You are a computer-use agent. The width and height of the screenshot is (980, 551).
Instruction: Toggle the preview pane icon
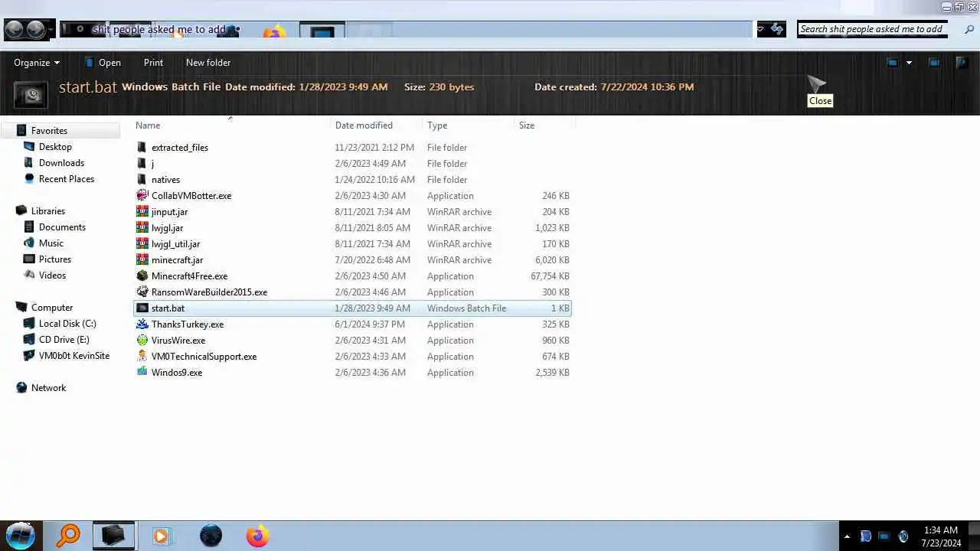[934, 63]
